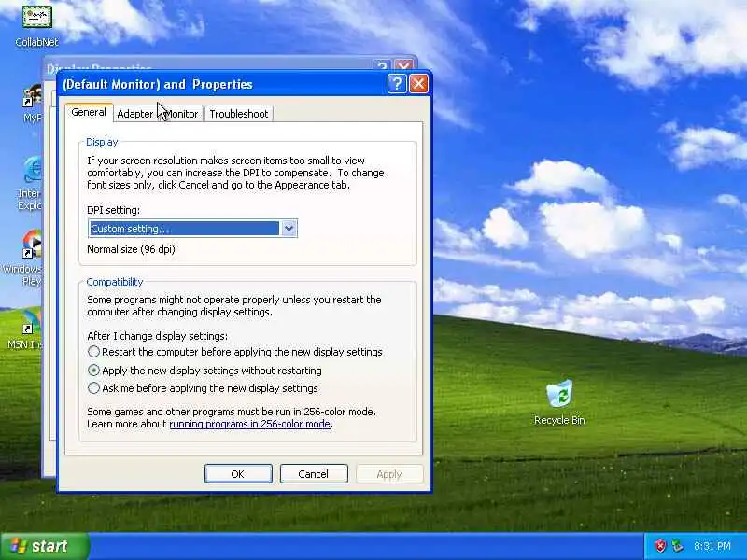Click the Compatibility group heading
The width and height of the screenshot is (747, 560).
115,282
